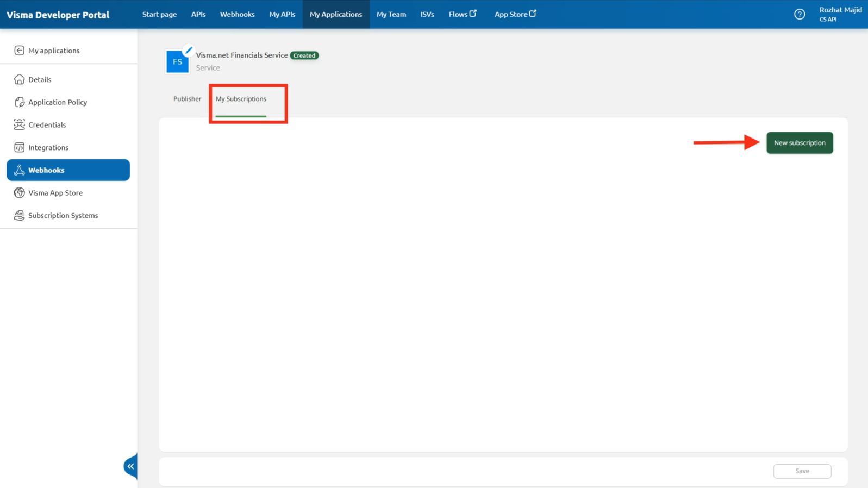
Task: Click the Application Policy icon
Action: point(19,102)
